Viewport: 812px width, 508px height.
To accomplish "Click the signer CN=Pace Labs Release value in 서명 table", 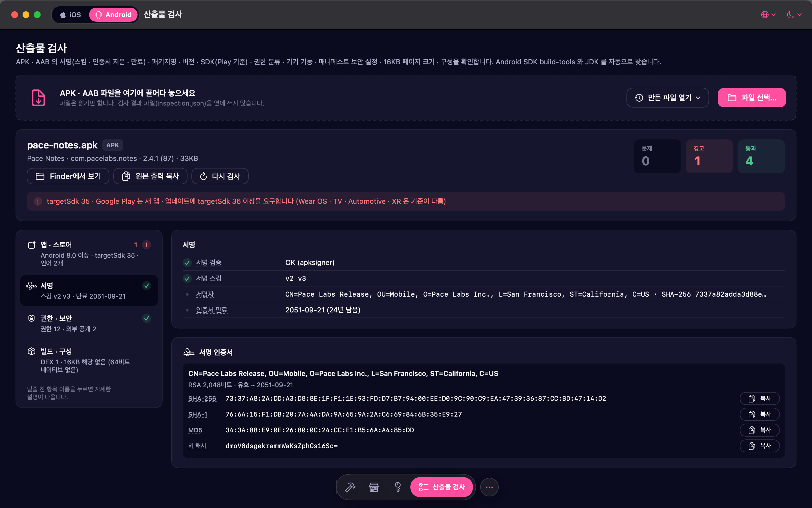I will coord(526,294).
